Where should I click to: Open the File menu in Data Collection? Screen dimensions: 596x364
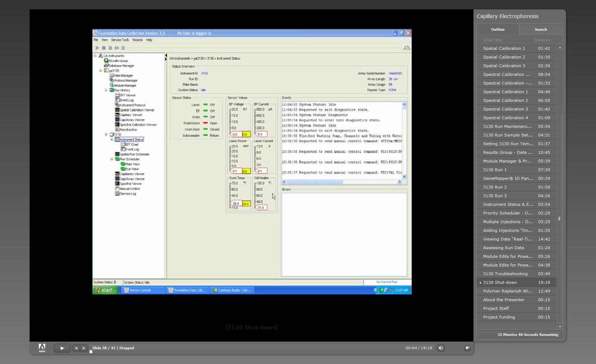96,40
